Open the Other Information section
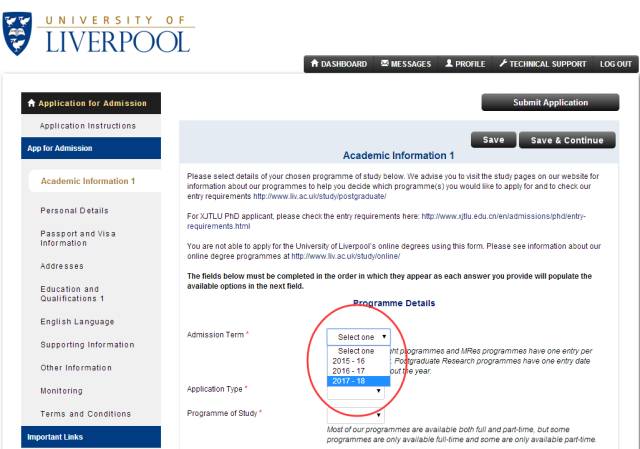 pos(76,368)
